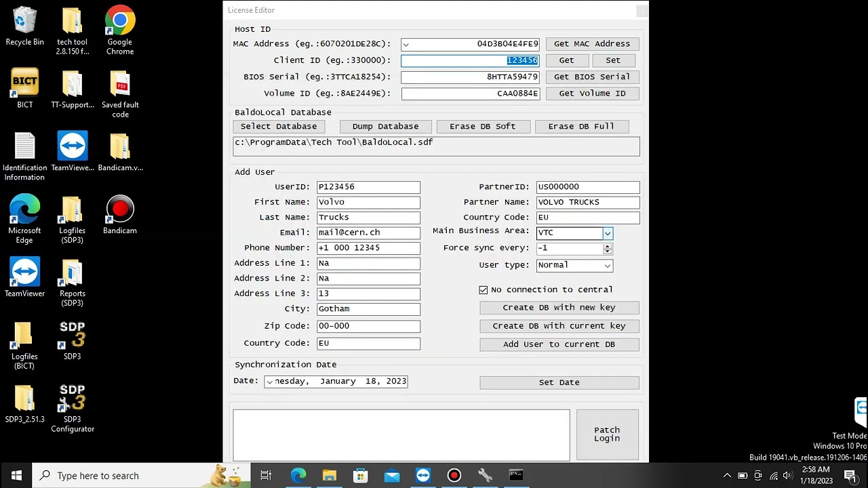The height and width of the screenshot is (488, 868).
Task: Open the volume control in system tray
Action: tap(788, 475)
